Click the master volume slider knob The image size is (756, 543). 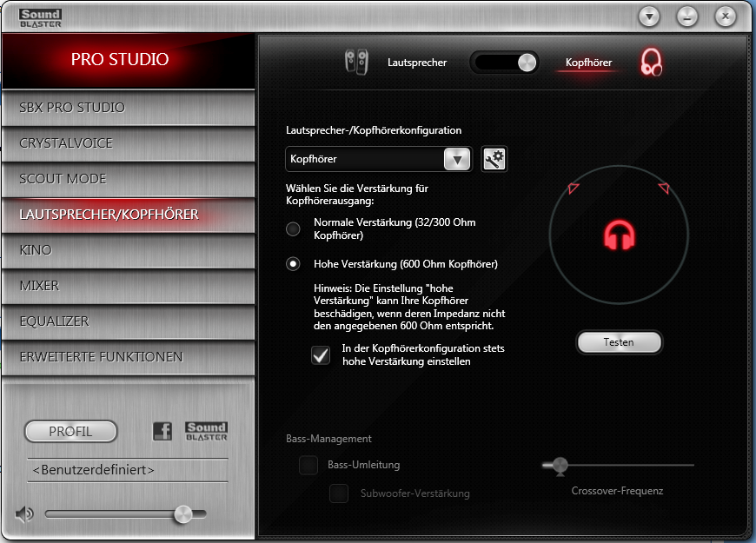pos(183,514)
